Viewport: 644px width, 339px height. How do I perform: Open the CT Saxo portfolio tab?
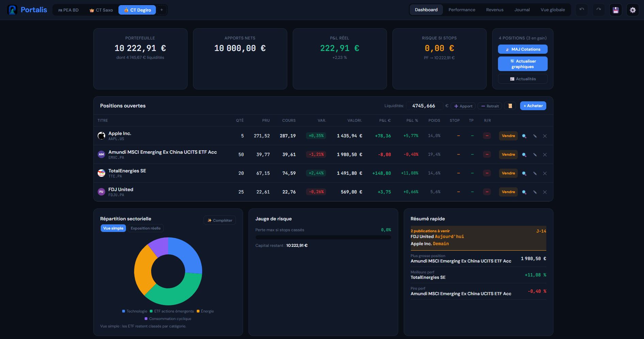point(101,10)
